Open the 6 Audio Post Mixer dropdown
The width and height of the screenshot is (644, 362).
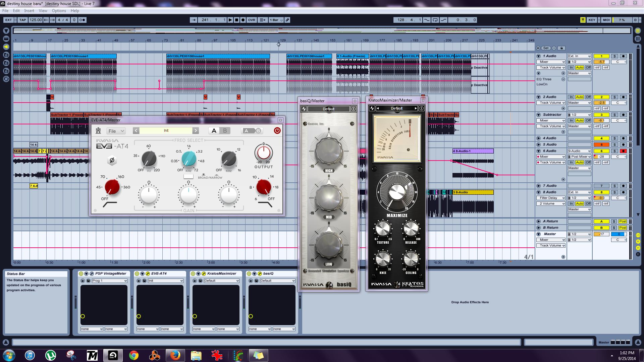tap(579, 157)
